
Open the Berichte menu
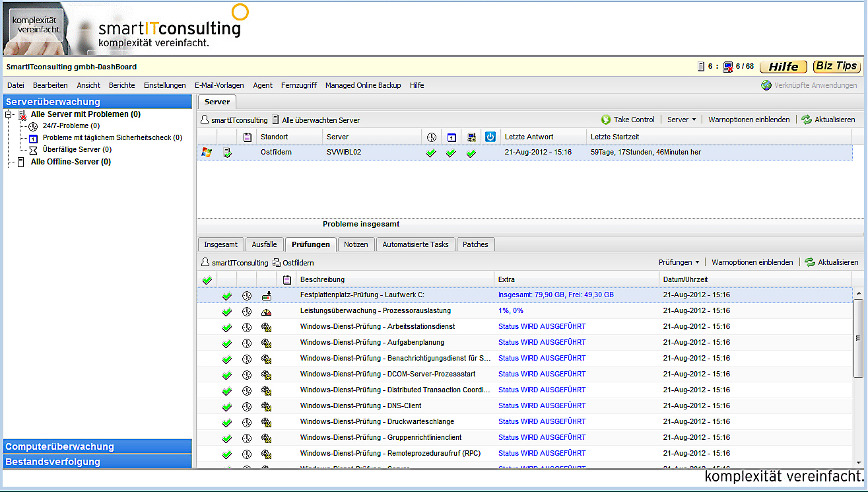[122, 85]
